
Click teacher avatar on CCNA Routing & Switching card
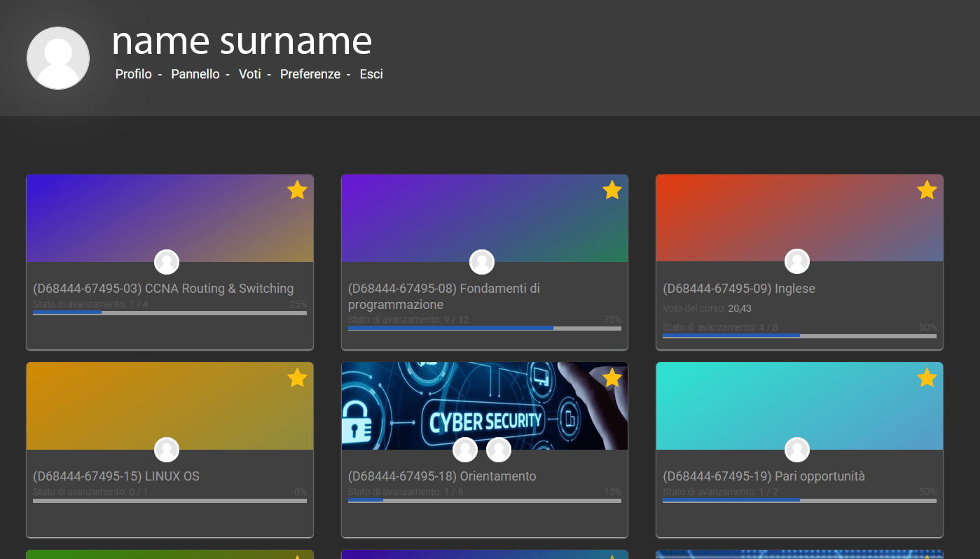coord(167,262)
